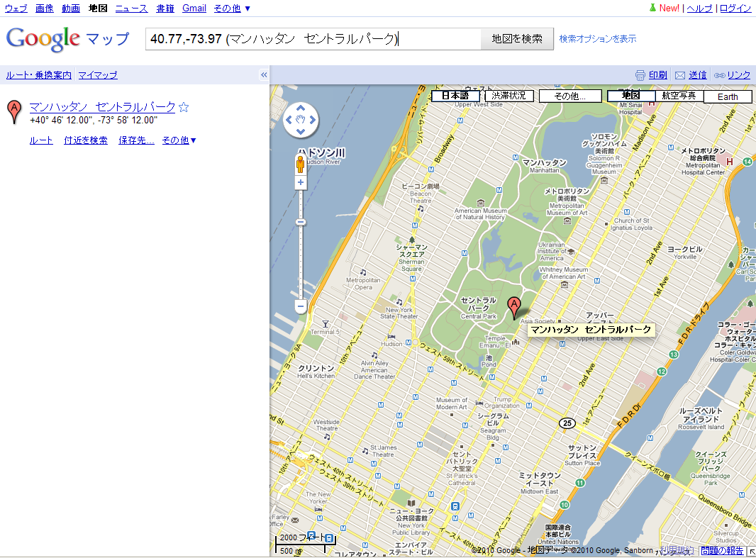Click the red marker A on the map
Viewport: 756px width, 558px height.
[514, 308]
